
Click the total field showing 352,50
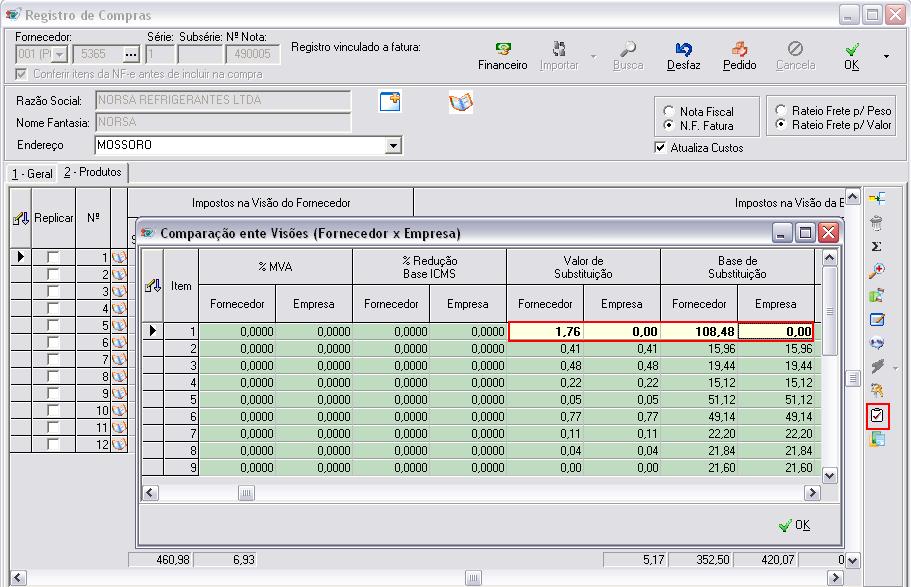[700, 560]
